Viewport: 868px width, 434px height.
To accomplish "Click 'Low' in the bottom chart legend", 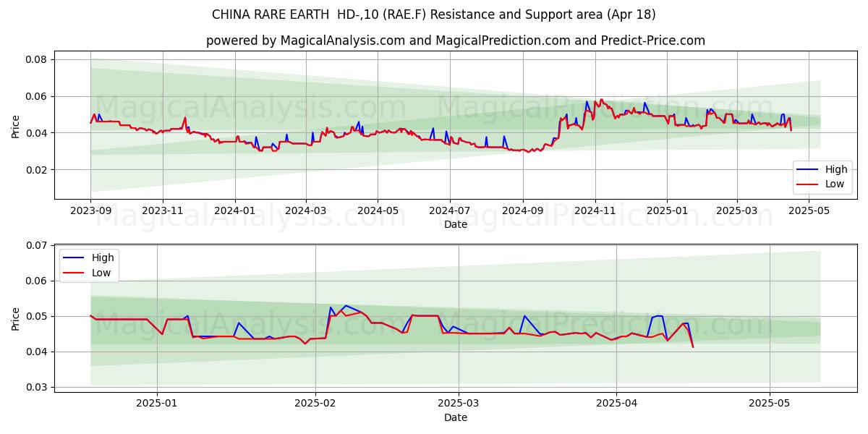I will tap(102, 272).
